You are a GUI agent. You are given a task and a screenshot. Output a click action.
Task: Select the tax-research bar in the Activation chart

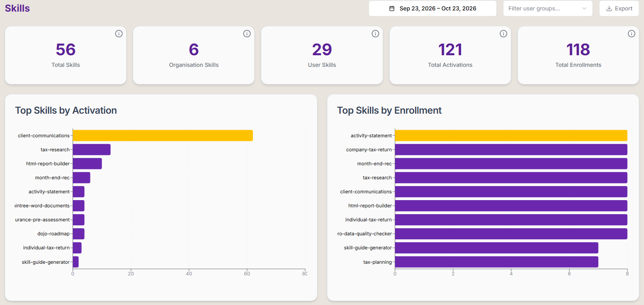point(92,150)
